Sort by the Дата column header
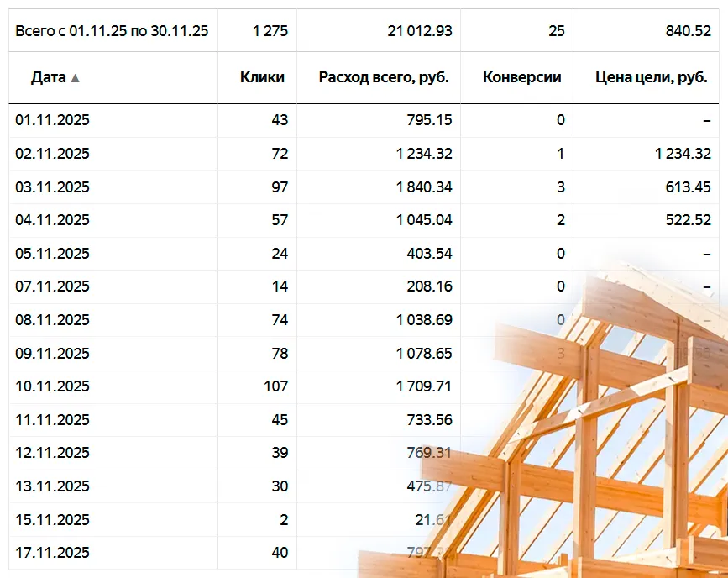 coord(48,77)
